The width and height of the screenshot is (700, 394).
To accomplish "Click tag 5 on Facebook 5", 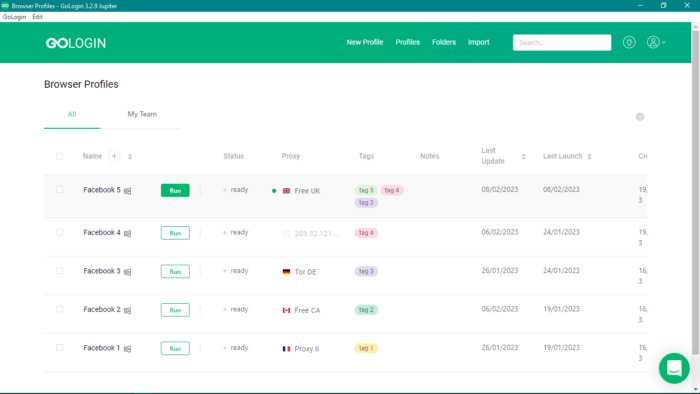I will click(366, 190).
